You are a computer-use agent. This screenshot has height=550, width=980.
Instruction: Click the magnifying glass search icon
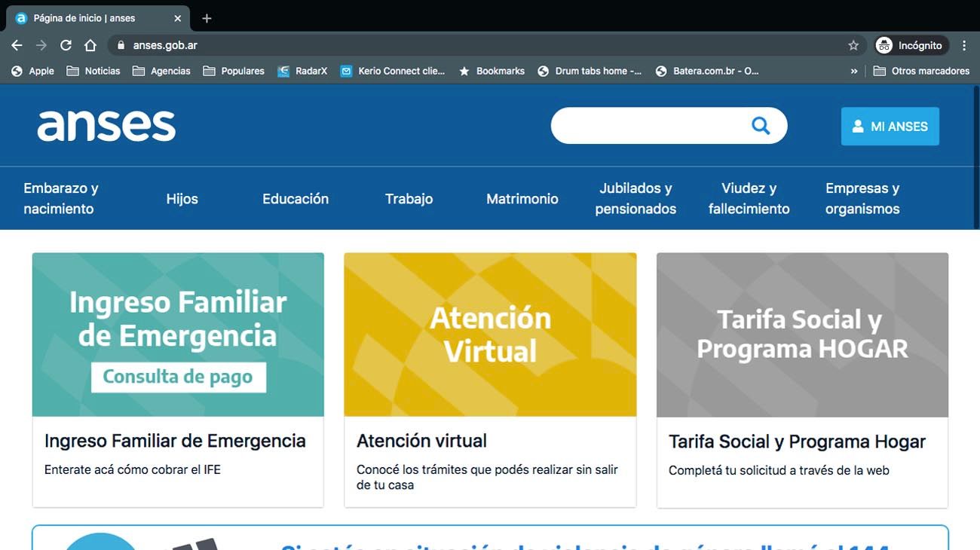(761, 126)
